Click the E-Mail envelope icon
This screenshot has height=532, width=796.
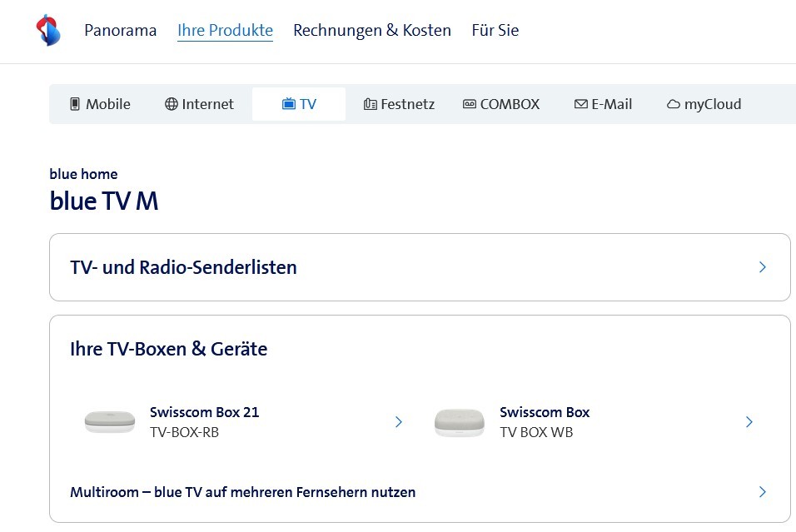coord(581,104)
